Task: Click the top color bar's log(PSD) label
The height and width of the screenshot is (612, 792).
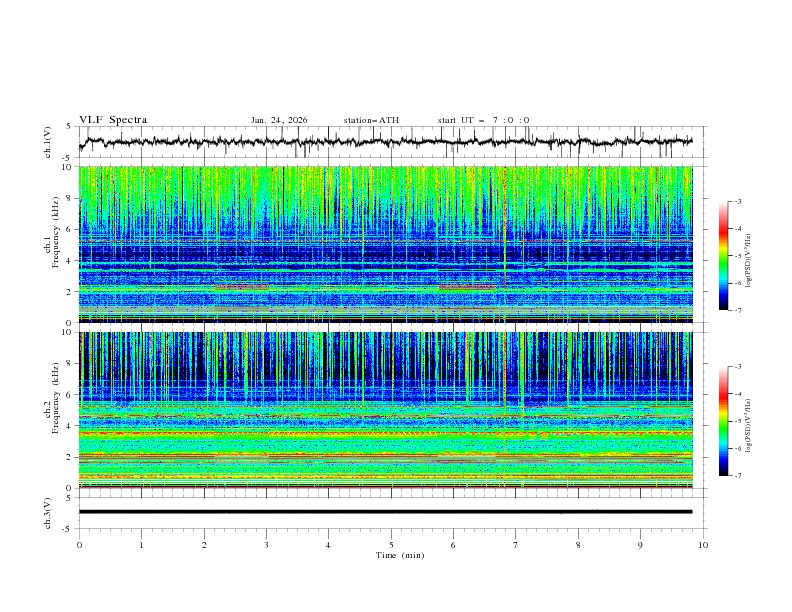Action: (750, 262)
